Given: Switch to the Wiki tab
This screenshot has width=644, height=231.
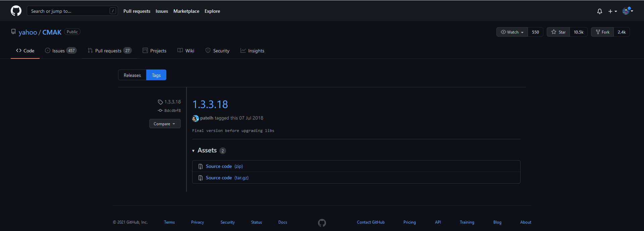Looking at the screenshot, I should 186,51.
